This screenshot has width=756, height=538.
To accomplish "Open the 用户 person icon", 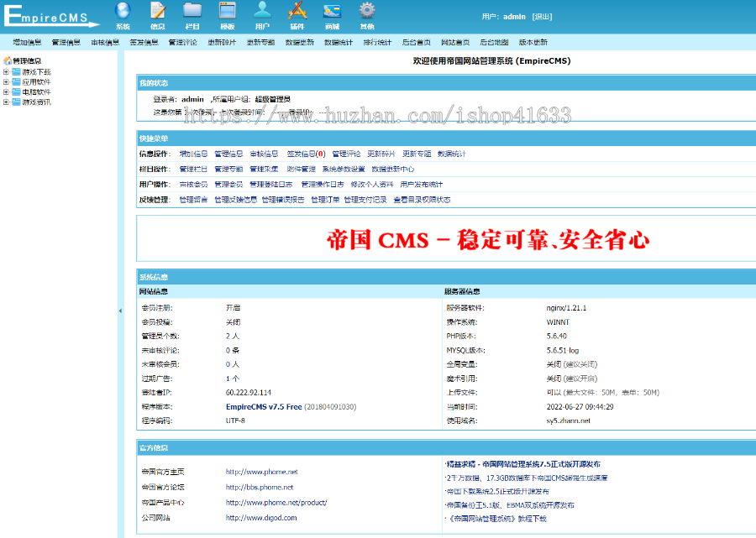I will (x=262, y=11).
